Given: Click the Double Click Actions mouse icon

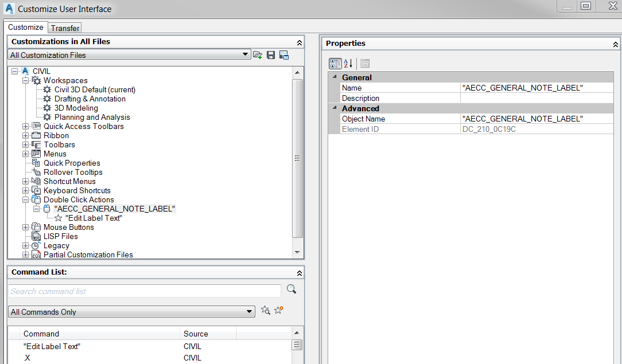Looking at the screenshot, I should pos(36,199).
